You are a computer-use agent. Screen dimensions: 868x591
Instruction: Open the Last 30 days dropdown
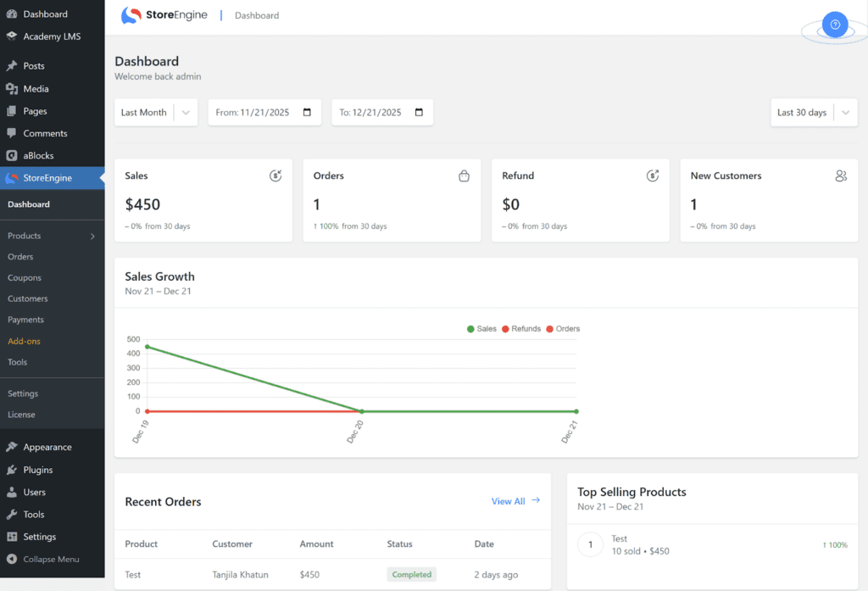(814, 113)
